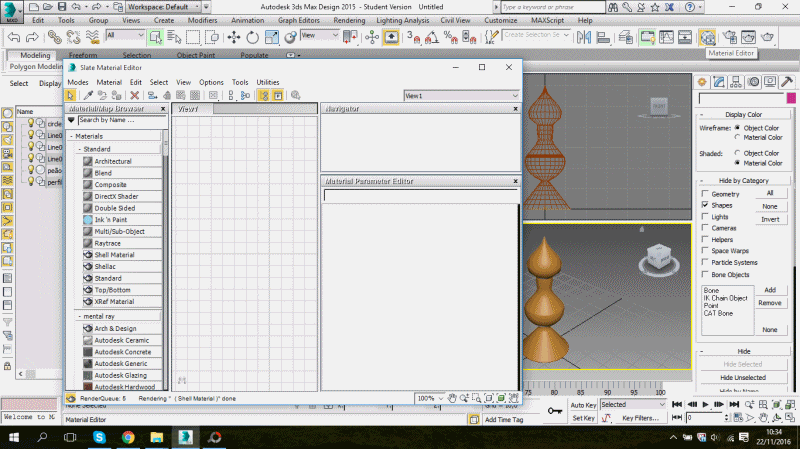Viewport: 800px width, 449px height.
Task: Select Arch & Design material in browser
Action: 121,329
